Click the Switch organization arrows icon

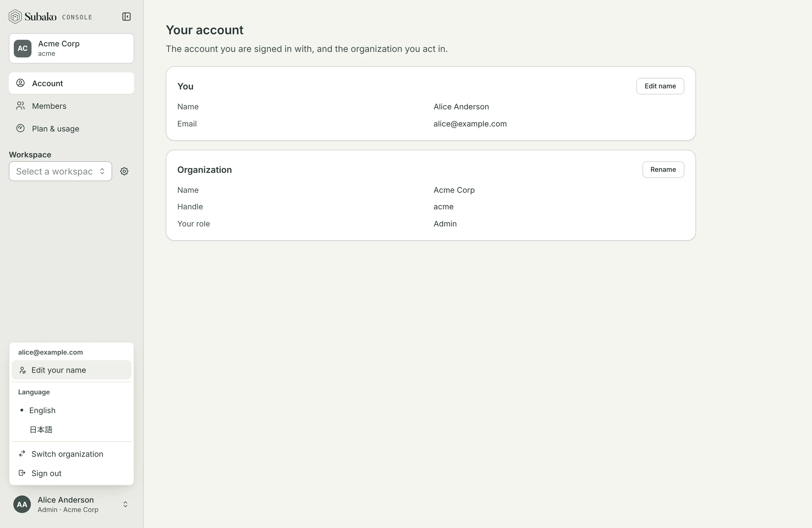point(22,454)
